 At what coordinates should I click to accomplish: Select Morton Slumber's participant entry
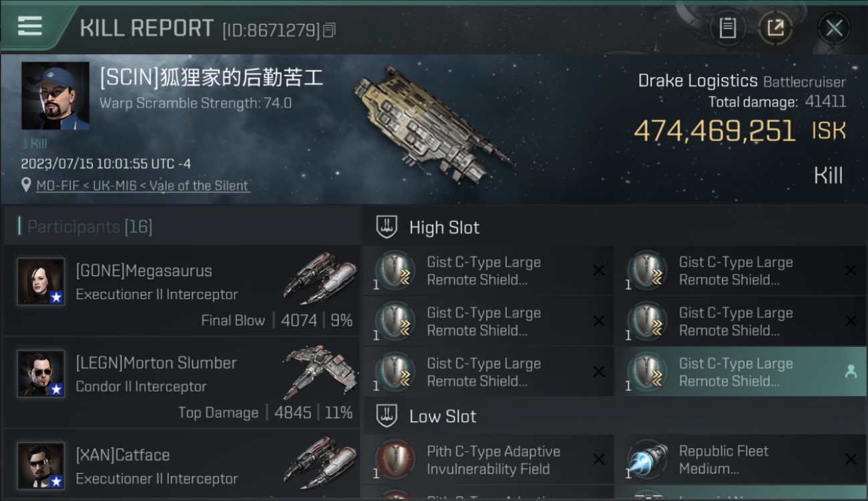tap(182, 383)
